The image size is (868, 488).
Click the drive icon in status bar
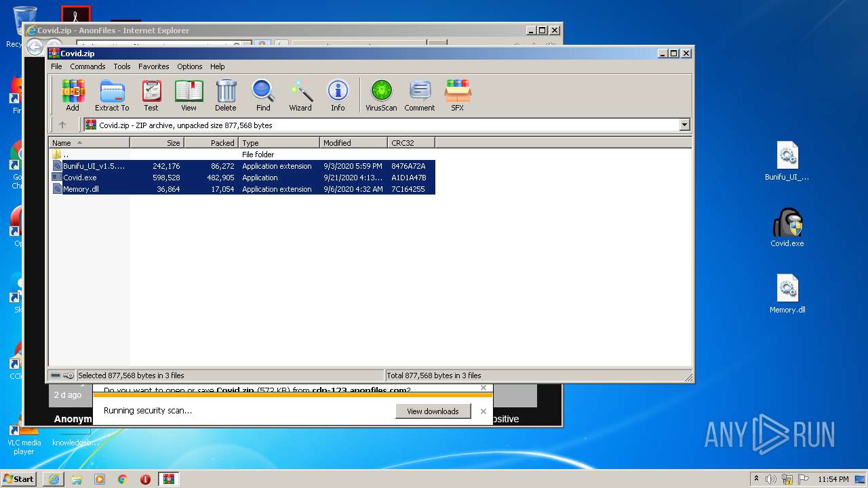click(x=56, y=375)
